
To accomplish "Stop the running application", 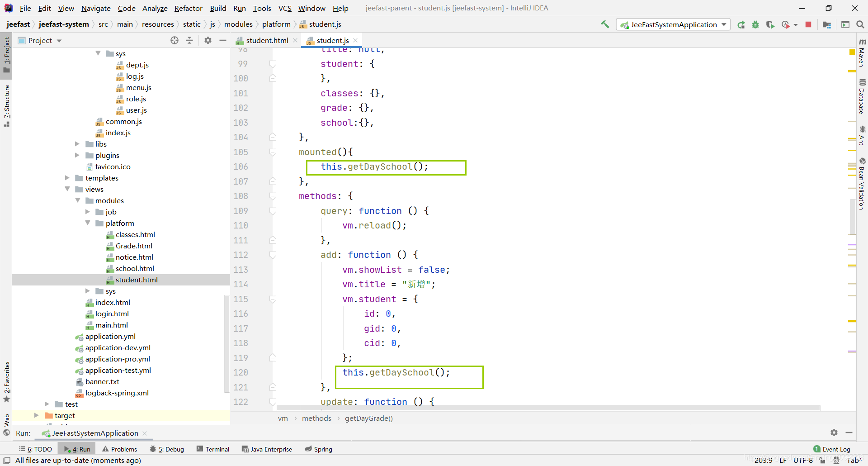I will 808,25.
